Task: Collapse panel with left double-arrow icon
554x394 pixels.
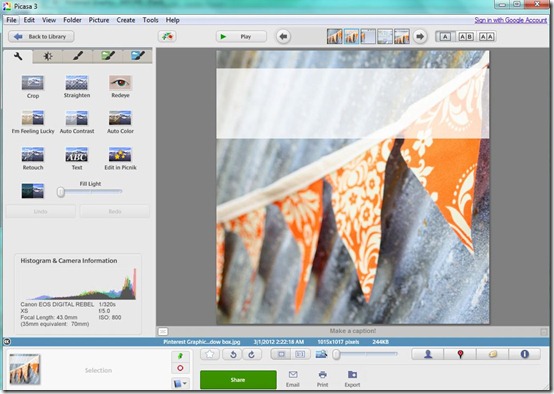Action: pyautogui.click(x=6, y=342)
